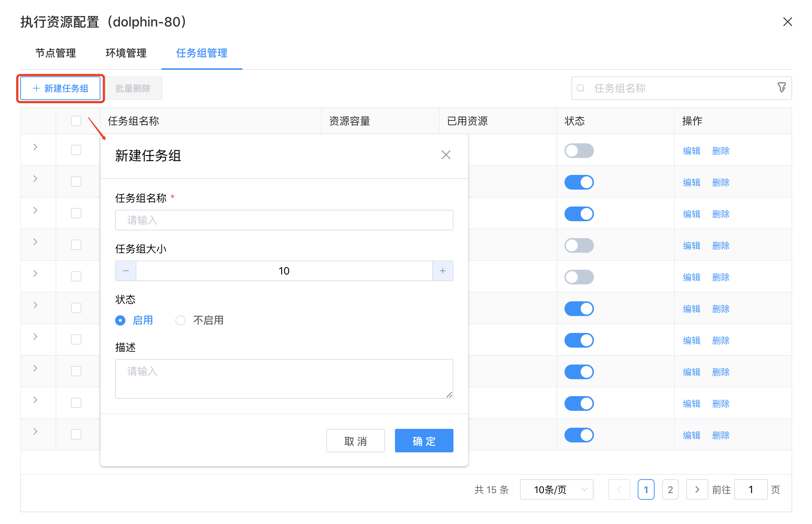Click the plus icon on 新建任务组 button
The image size is (812, 524).
(36, 88)
